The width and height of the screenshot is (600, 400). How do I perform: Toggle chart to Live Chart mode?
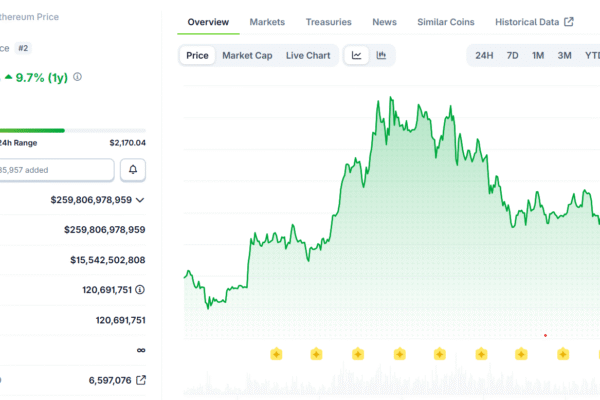coord(308,55)
